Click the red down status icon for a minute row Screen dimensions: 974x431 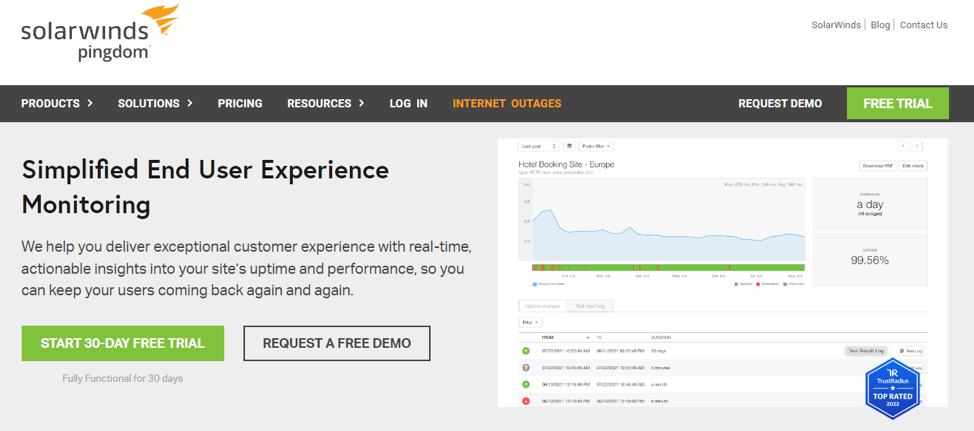[x=526, y=401]
